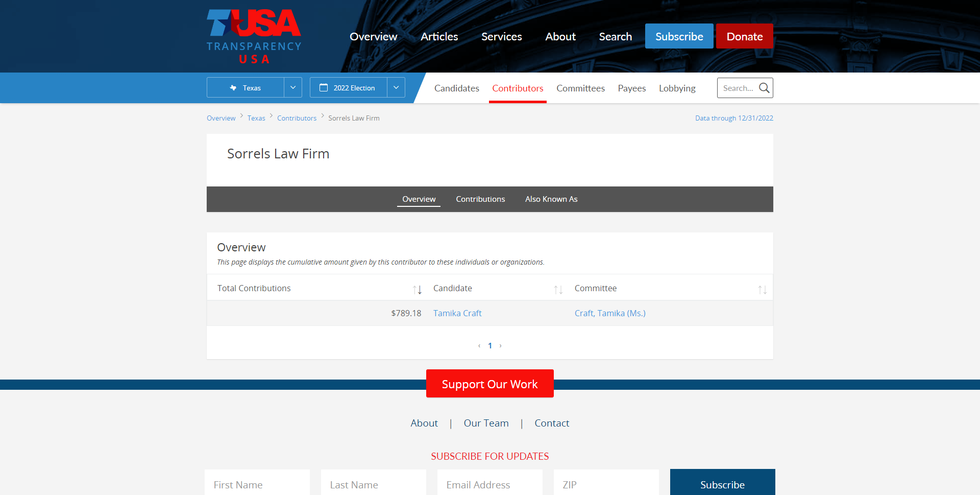Open Contact footer link
This screenshot has height=495, width=980.
tap(552, 423)
